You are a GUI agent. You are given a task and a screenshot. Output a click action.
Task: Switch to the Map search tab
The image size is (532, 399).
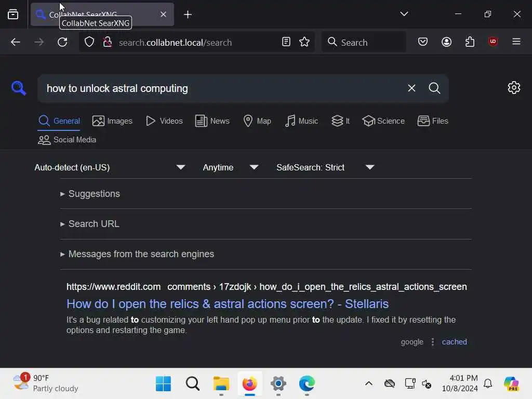click(x=257, y=121)
